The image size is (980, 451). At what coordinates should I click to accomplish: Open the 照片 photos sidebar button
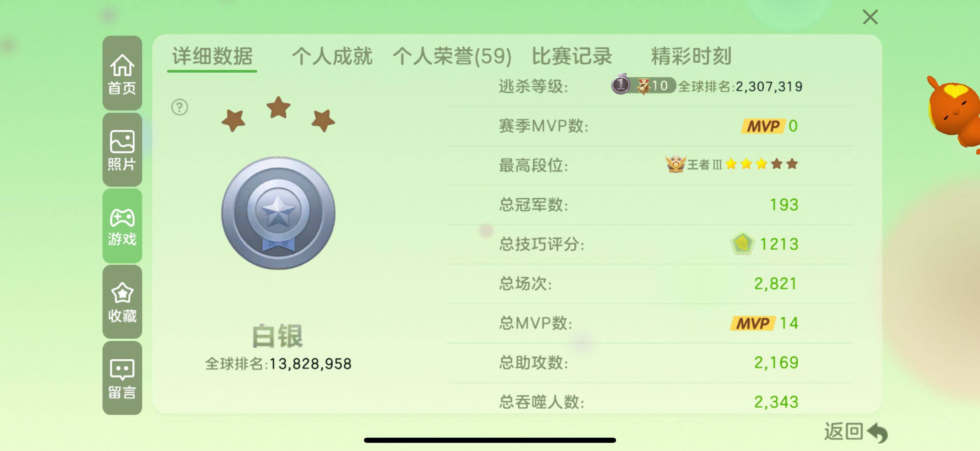(122, 150)
